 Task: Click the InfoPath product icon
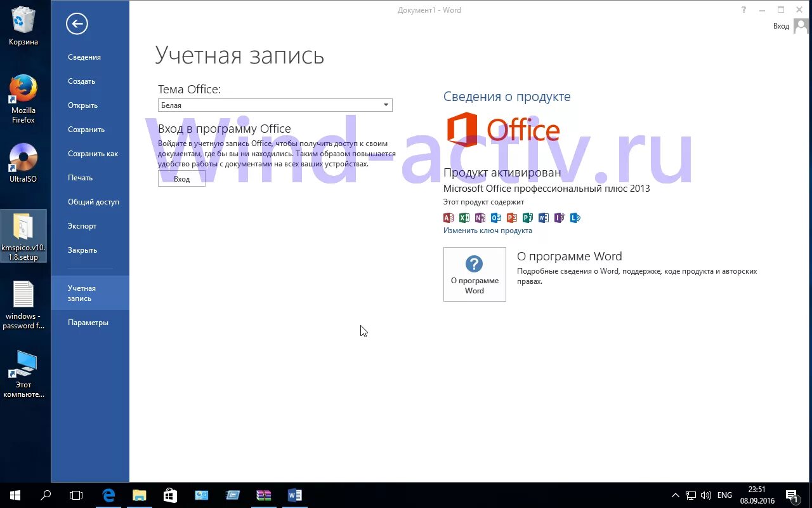pyautogui.click(x=560, y=218)
